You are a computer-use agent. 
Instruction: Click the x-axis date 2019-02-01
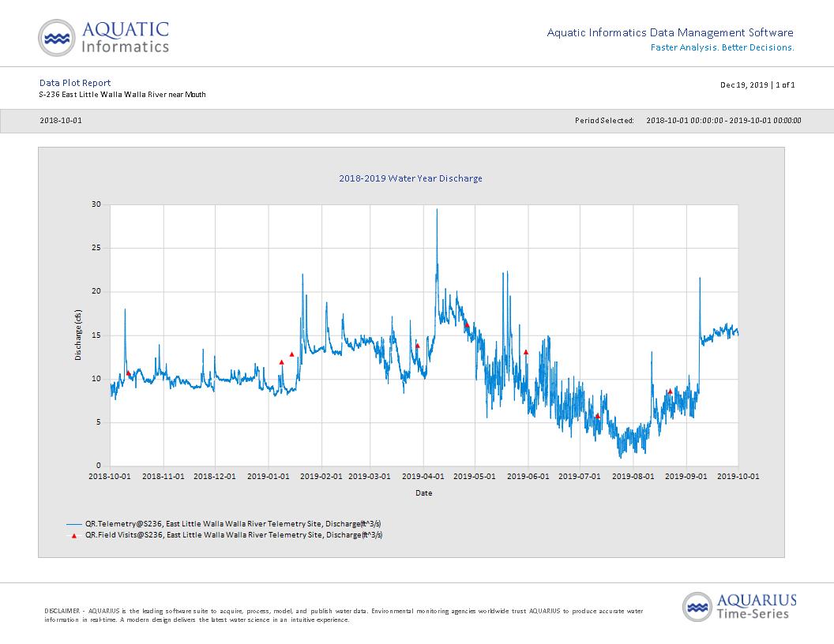point(321,476)
